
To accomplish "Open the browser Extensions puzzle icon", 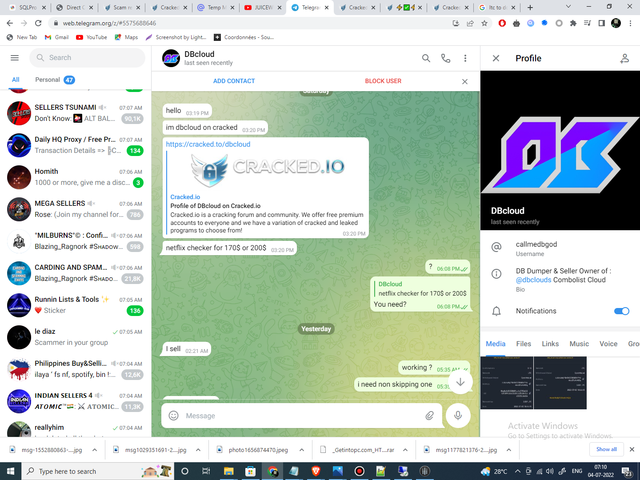I will coord(573,23).
